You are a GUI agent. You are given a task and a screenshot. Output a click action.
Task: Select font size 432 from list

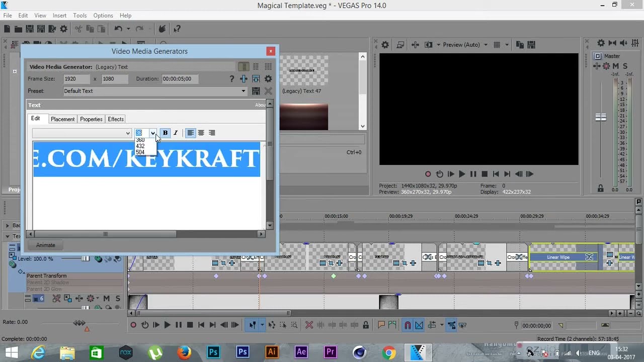(x=140, y=146)
